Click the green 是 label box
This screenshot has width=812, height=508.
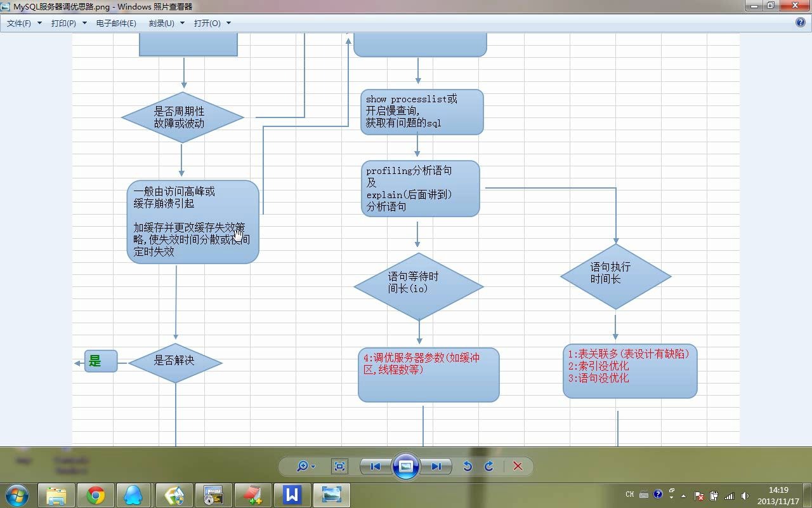pos(101,361)
